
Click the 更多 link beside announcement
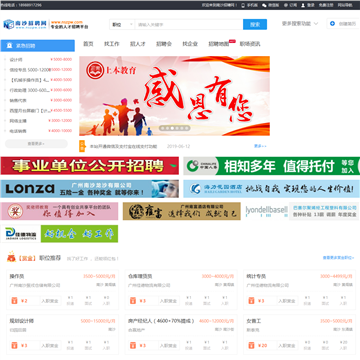point(260,146)
